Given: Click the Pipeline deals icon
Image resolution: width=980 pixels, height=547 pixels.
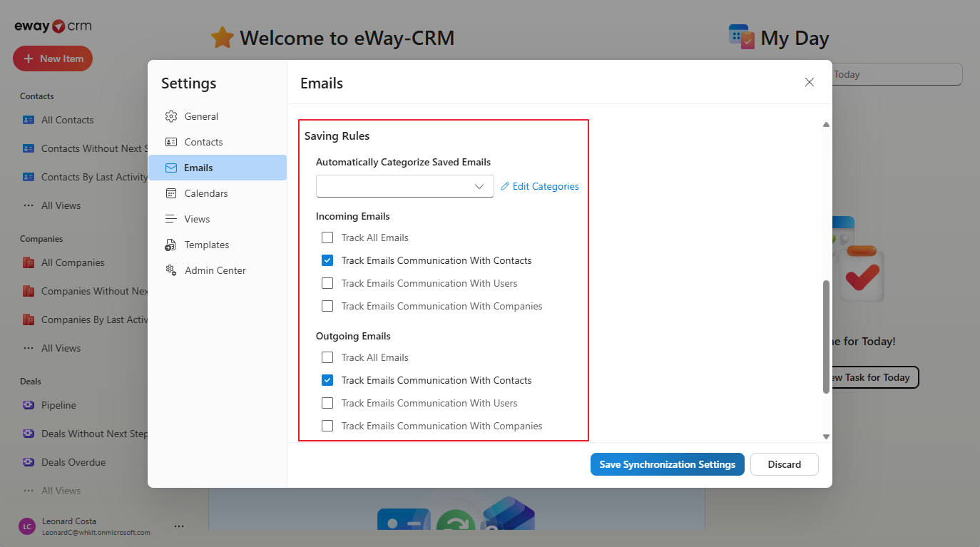Looking at the screenshot, I should 29,405.
